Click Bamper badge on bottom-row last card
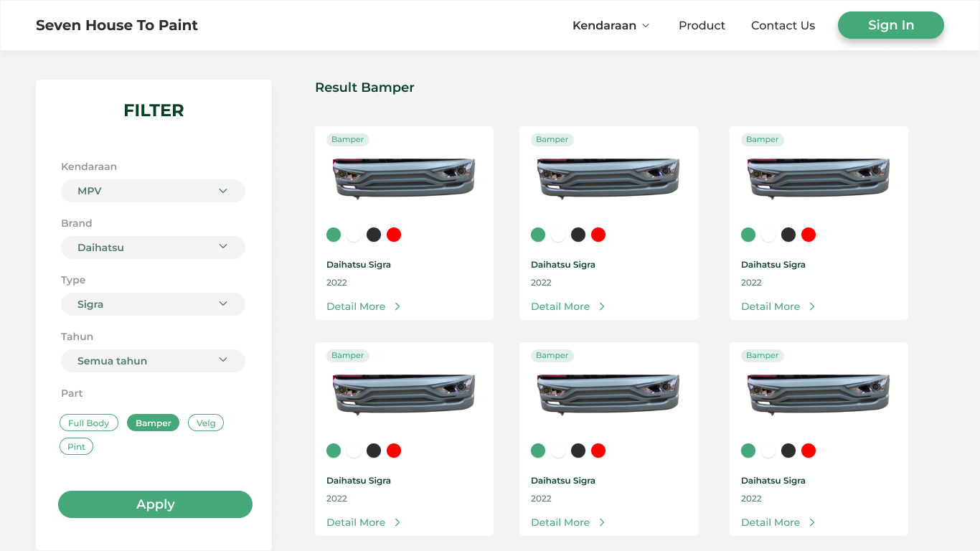Screen dimensions: 980x551 [763, 355]
